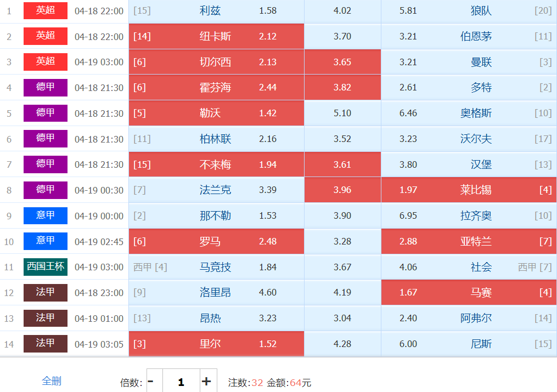Deselect 亚特兰 away win odds 2.88

tap(468, 242)
